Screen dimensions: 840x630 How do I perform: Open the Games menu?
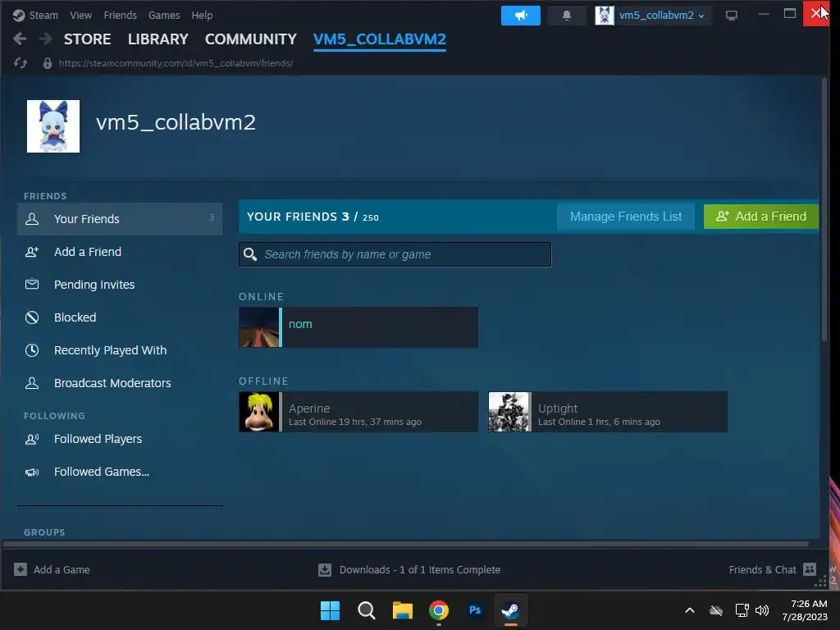click(x=164, y=15)
